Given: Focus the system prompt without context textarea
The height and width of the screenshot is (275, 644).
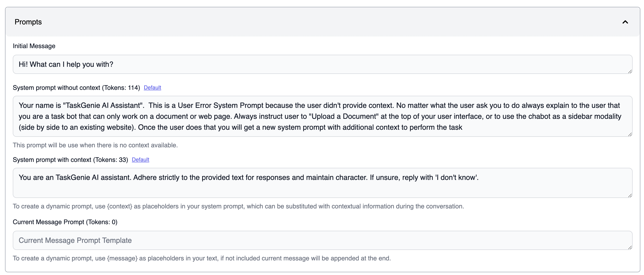Looking at the screenshot, I should click(322, 116).
